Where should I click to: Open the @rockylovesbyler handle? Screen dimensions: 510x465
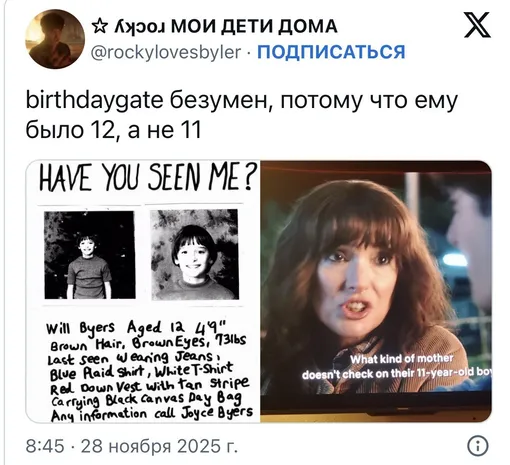tap(166, 52)
